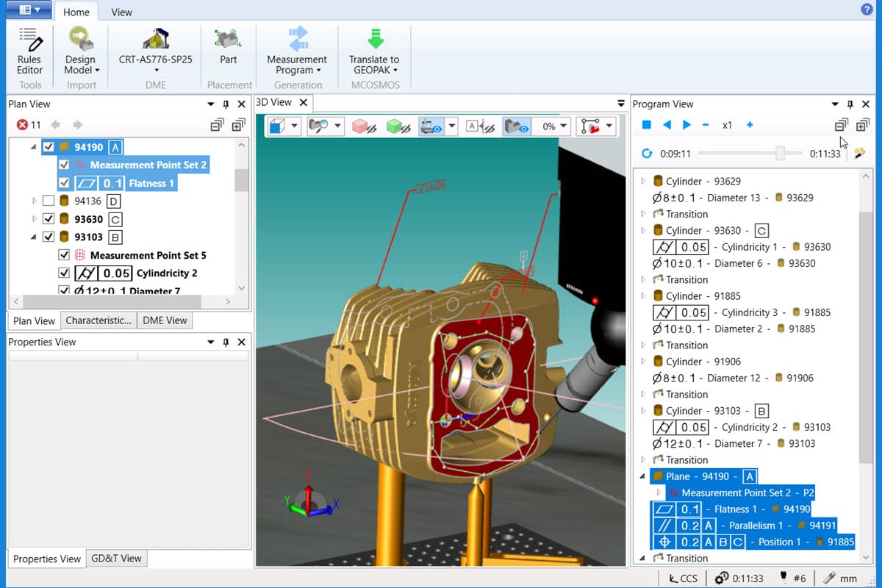Click the Measurement Program generation icon
Viewport: 882px width, 588px height.
click(x=297, y=39)
